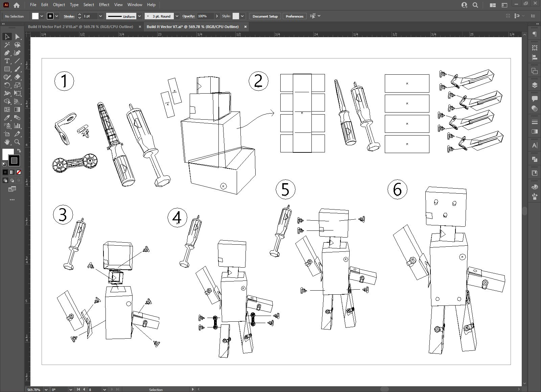
Task: Open the Window menu
Action: [x=135, y=5]
